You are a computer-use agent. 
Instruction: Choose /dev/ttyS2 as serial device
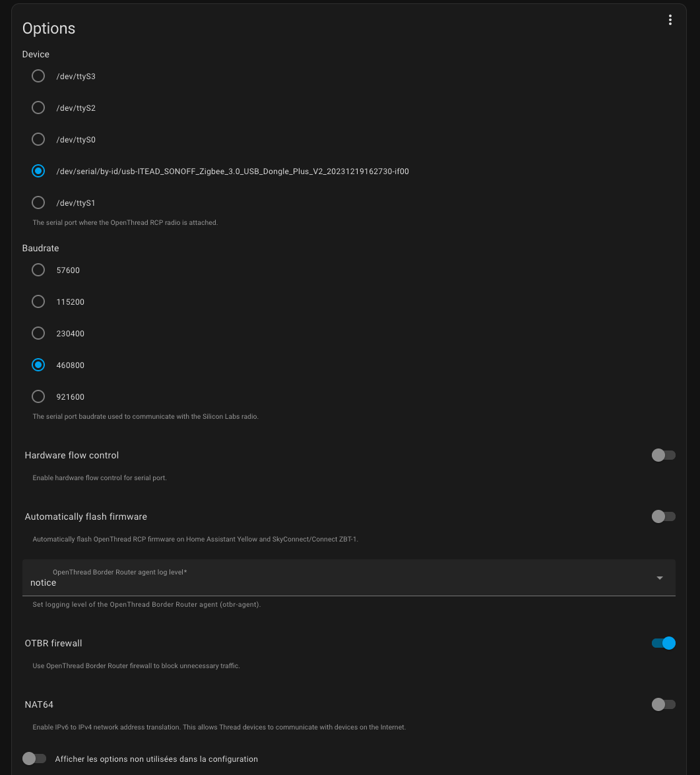pos(38,108)
